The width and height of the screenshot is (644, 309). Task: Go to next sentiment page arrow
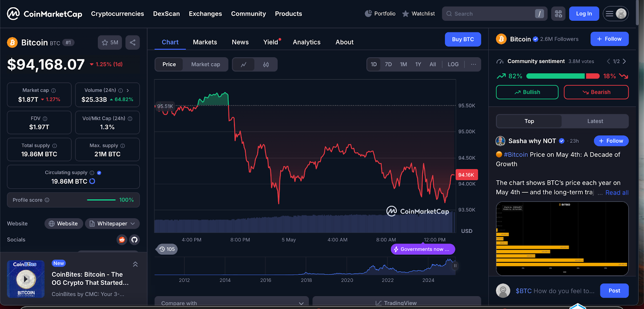(624, 62)
